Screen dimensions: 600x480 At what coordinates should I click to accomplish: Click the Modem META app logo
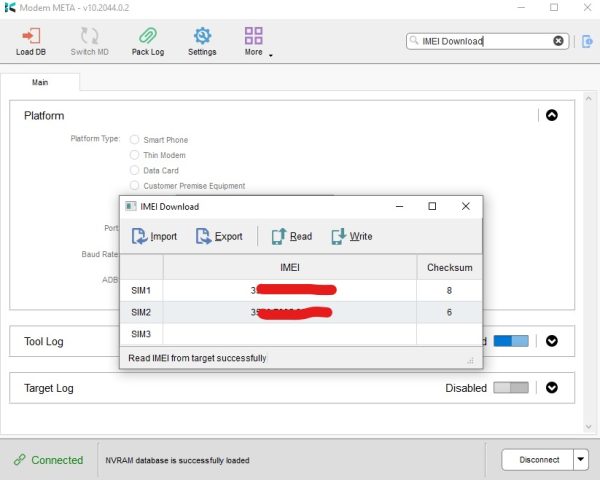tap(10, 7)
